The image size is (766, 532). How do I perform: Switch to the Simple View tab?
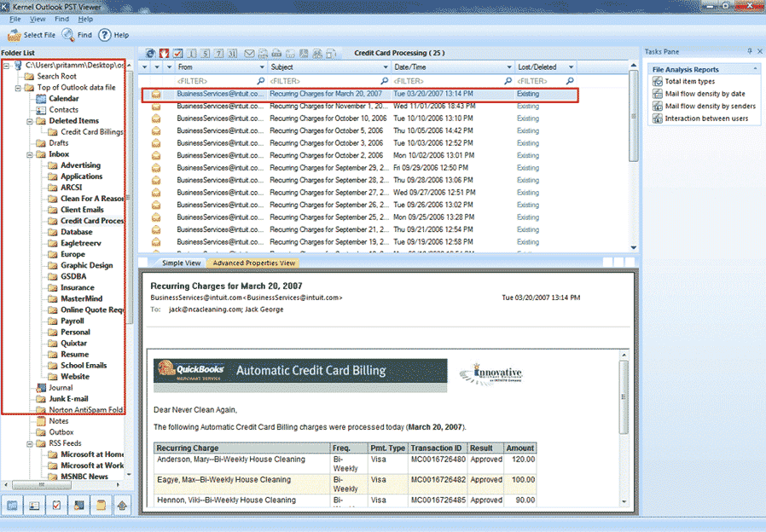point(181,263)
